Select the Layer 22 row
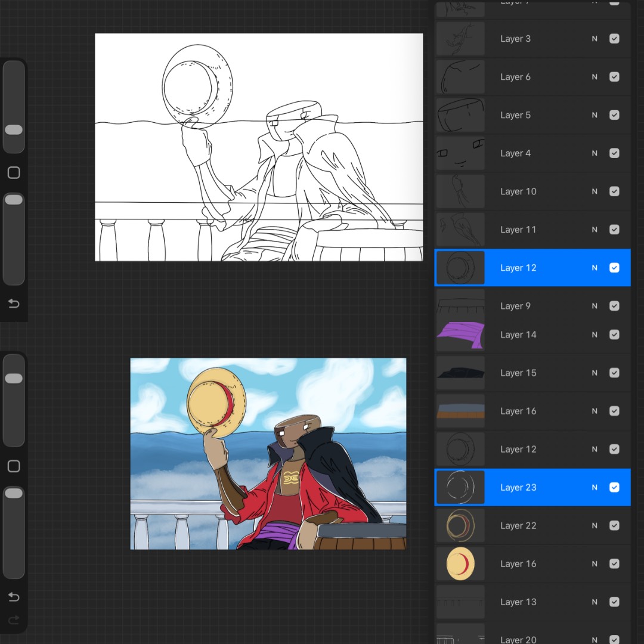The width and height of the screenshot is (644, 644). (532, 526)
